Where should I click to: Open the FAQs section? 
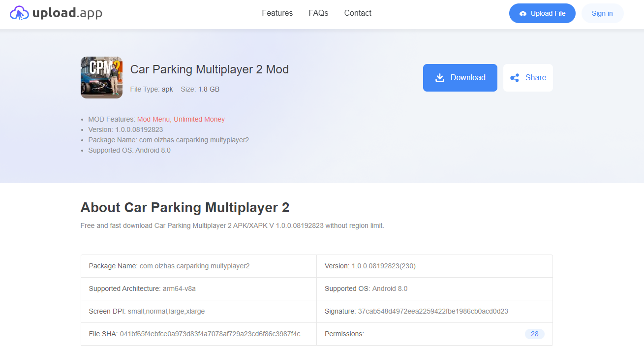coord(318,13)
